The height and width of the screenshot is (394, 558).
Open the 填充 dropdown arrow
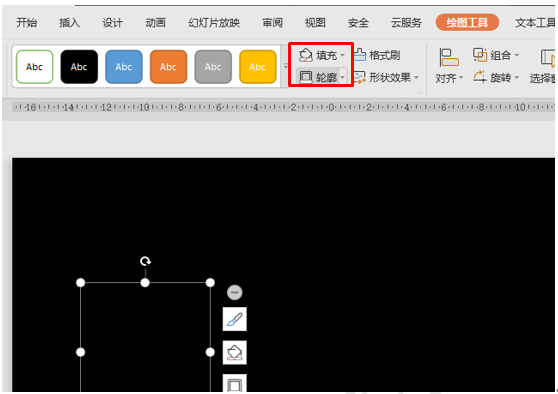(x=343, y=55)
